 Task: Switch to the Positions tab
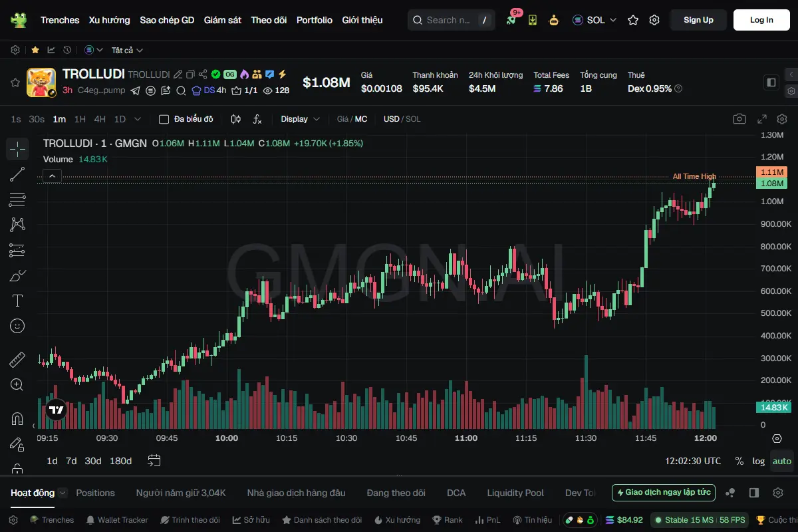95,493
